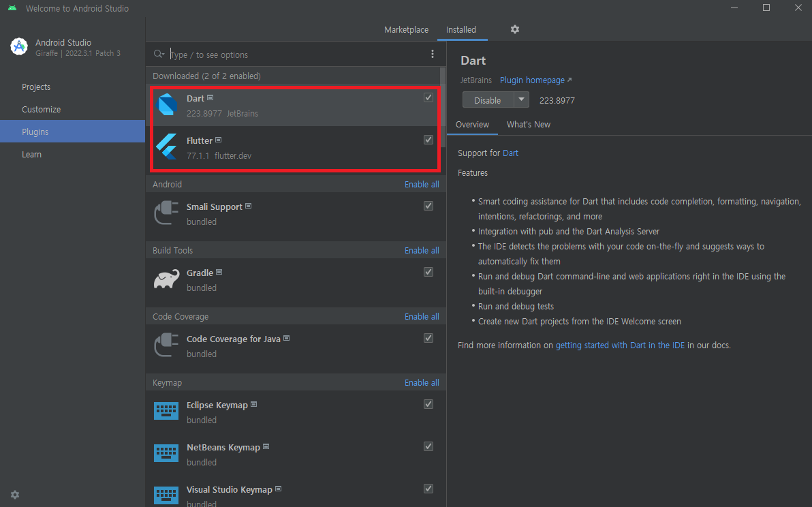Click the badge icon beside Gradle

pos(219,272)
